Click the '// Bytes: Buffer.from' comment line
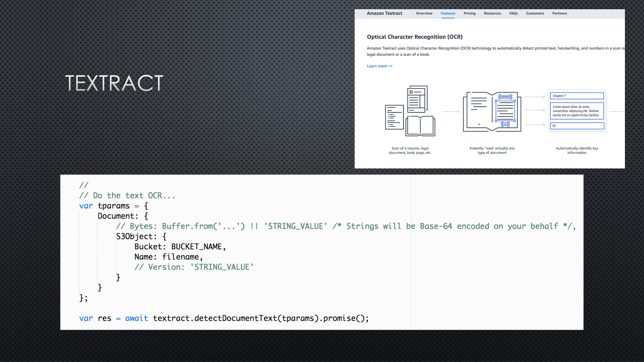 point(346,226)
